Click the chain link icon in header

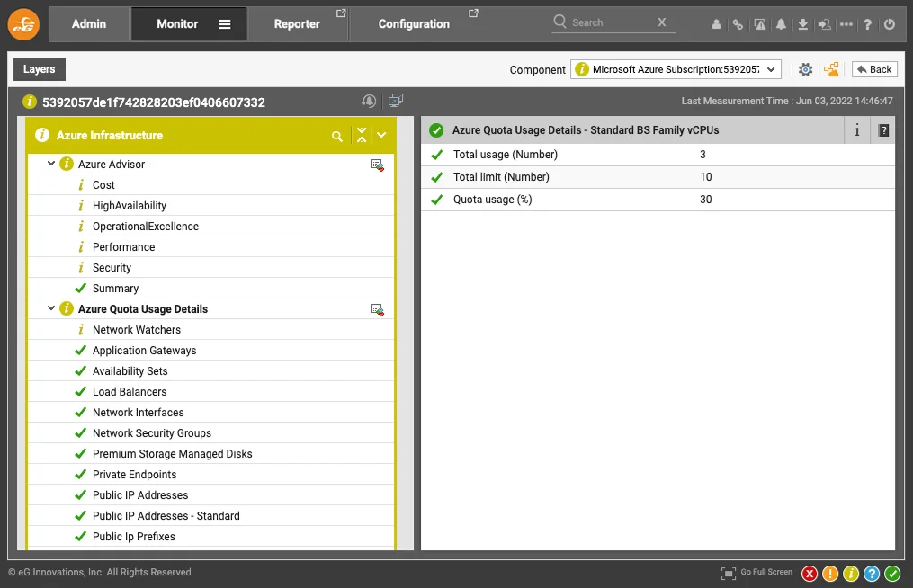(x=738, y=24)
